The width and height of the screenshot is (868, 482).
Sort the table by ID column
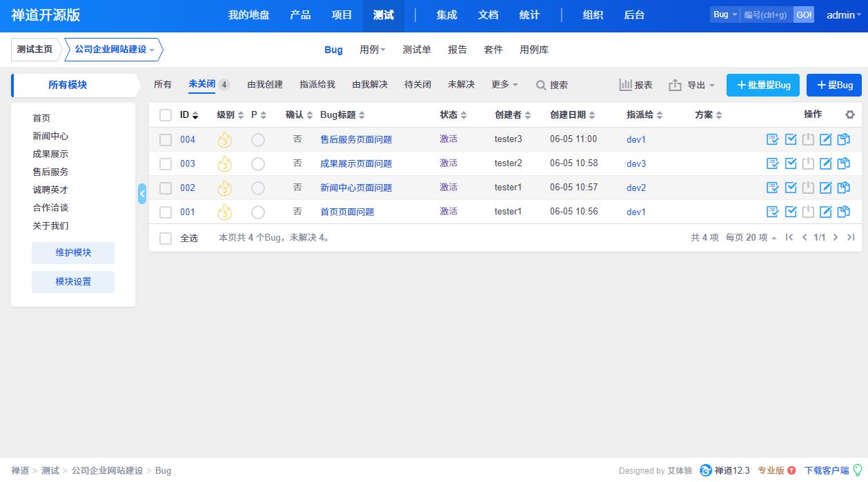coord(189,115)
